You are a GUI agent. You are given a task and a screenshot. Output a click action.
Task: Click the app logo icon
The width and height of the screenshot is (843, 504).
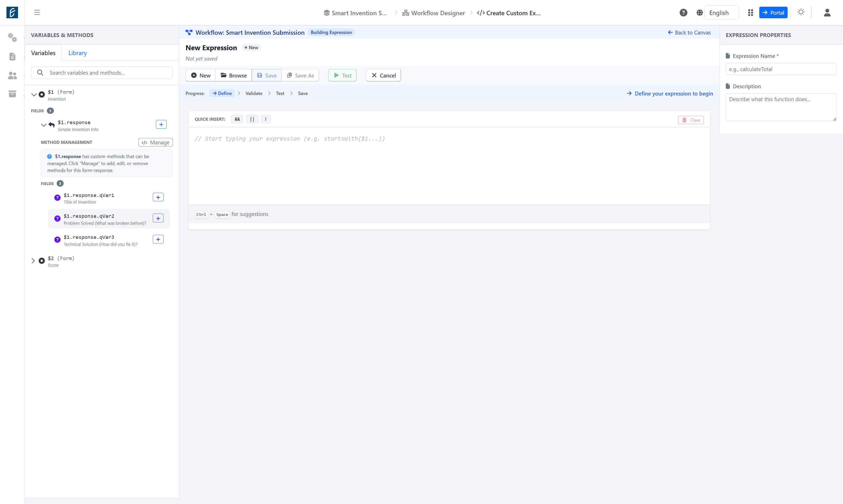tap(12, 13)
